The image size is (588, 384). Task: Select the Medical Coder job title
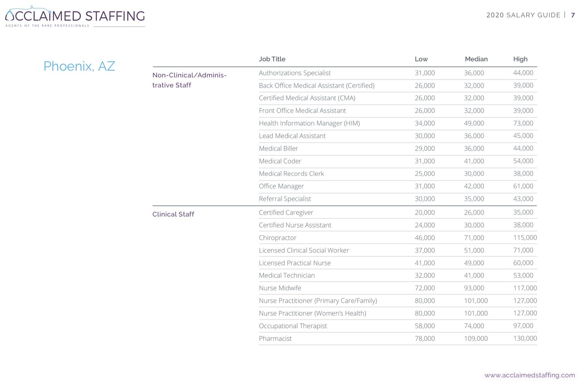(280, 161)
